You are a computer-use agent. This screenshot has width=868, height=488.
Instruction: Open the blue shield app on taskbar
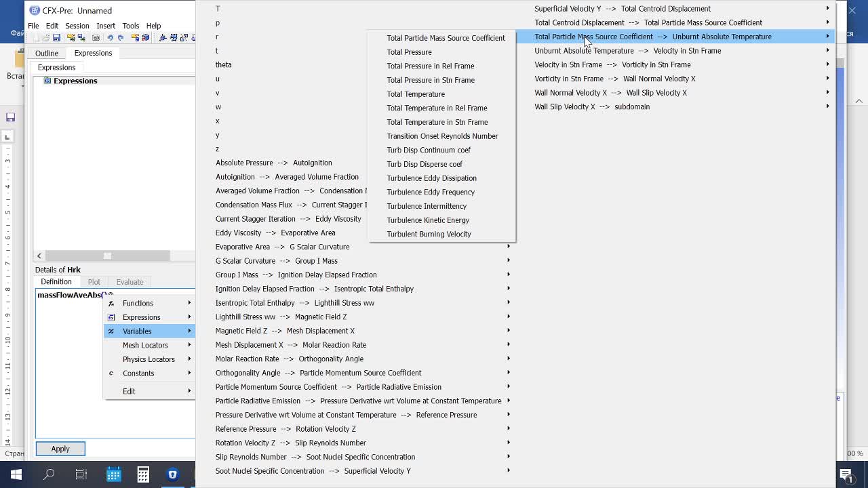[x=173, y=474]
